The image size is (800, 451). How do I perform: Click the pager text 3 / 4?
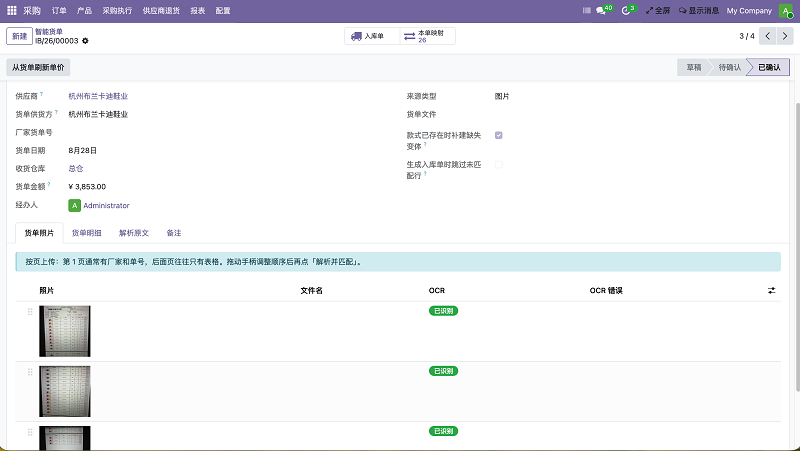[x=747, y=36]
